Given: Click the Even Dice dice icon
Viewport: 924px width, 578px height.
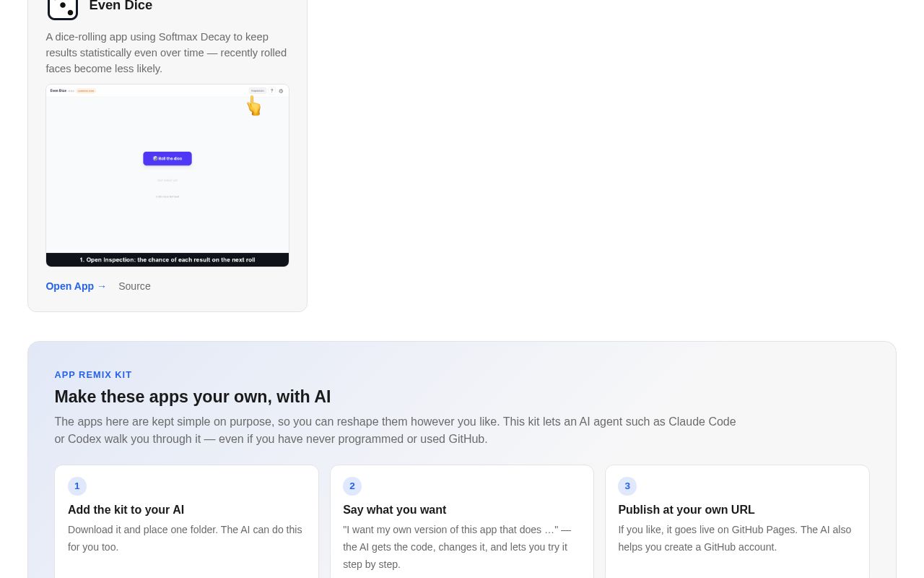Looking at the screenshot, I should point(63,7).
